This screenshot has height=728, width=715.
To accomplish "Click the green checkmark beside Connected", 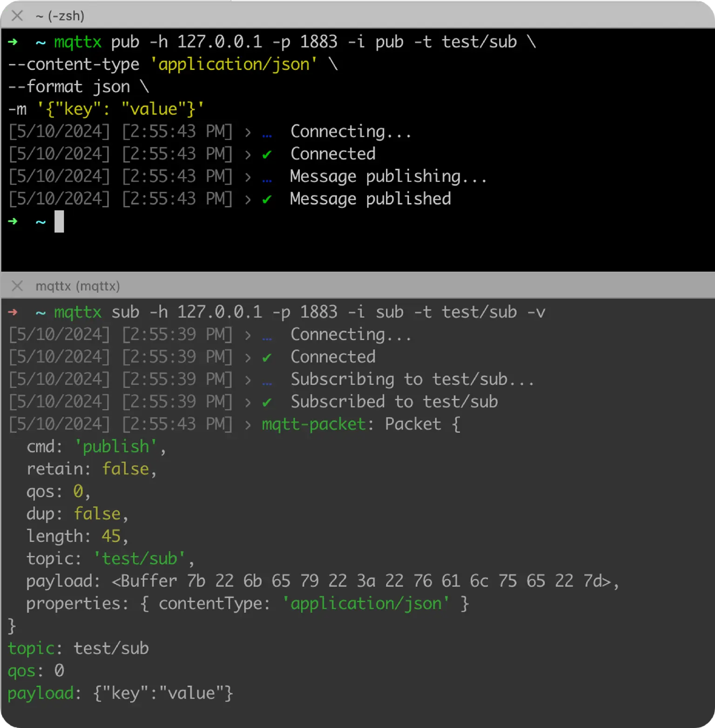I will 268,154.
